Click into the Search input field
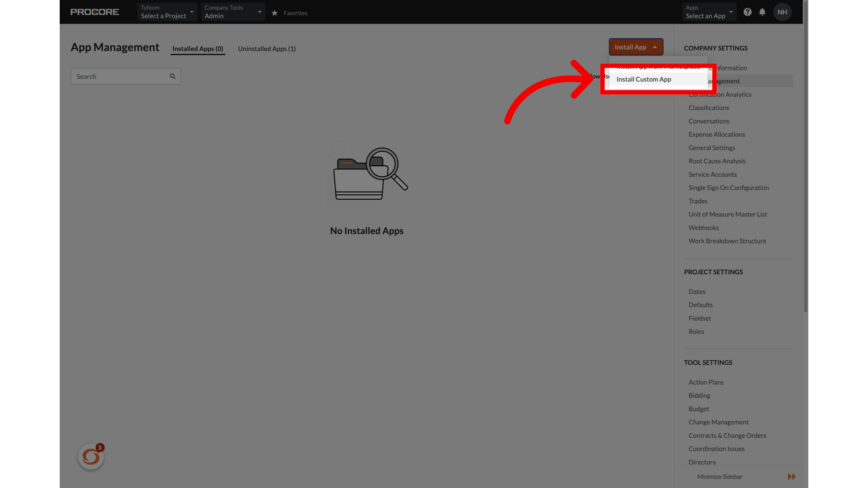 126,76
